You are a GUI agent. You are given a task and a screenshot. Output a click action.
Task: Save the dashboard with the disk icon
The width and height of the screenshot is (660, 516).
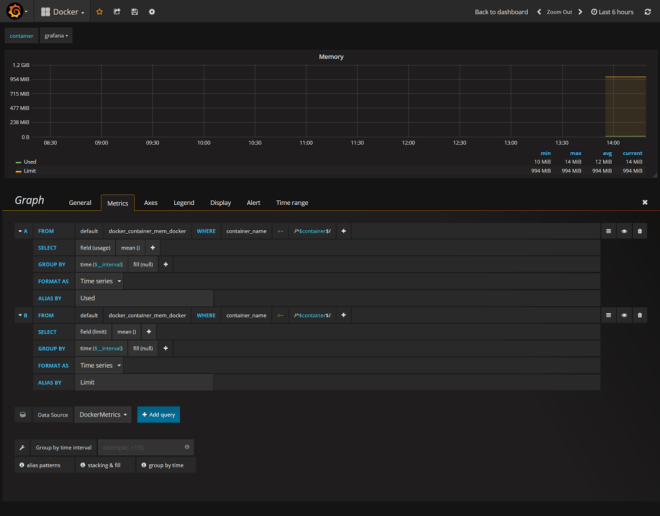[134, 12]
